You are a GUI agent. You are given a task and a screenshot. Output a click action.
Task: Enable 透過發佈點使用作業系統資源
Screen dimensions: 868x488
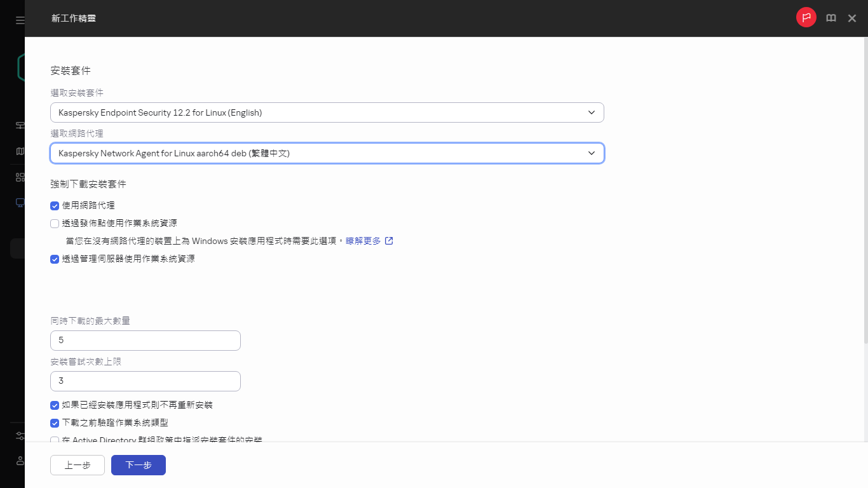[x=55, y=223]
